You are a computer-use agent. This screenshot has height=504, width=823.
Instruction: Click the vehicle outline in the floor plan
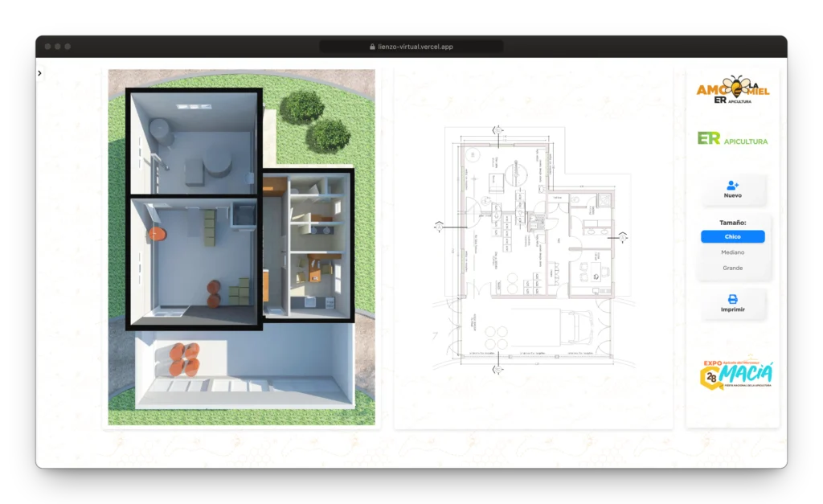(575, 326)
